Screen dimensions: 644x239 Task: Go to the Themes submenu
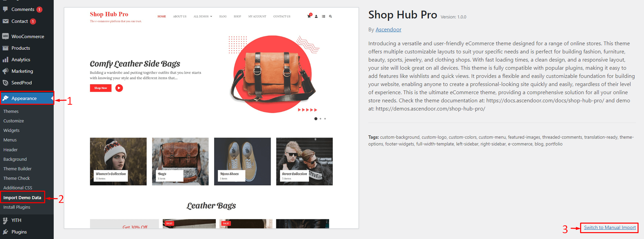pos(11,111)
